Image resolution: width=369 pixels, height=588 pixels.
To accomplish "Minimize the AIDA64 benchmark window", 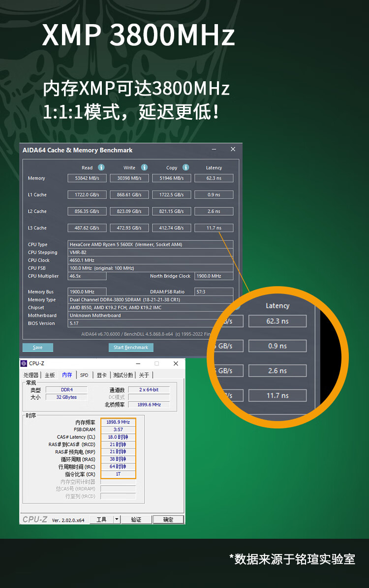I will (214, 149).
